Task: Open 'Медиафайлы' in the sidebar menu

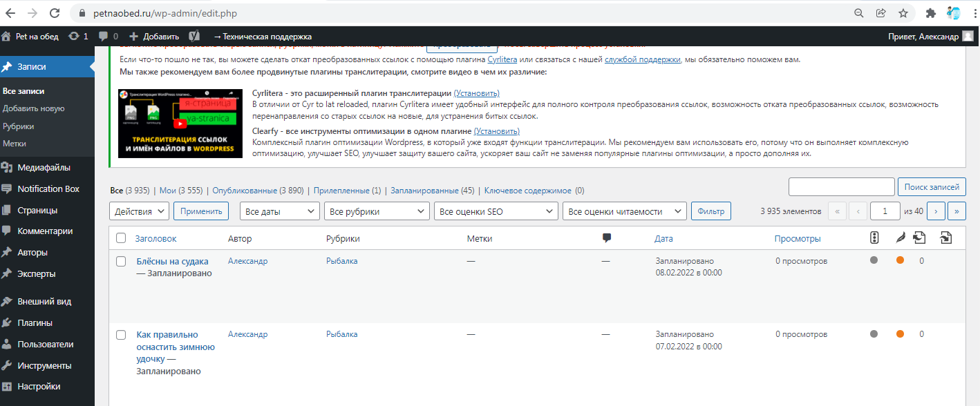Action: tap(44, 167)
